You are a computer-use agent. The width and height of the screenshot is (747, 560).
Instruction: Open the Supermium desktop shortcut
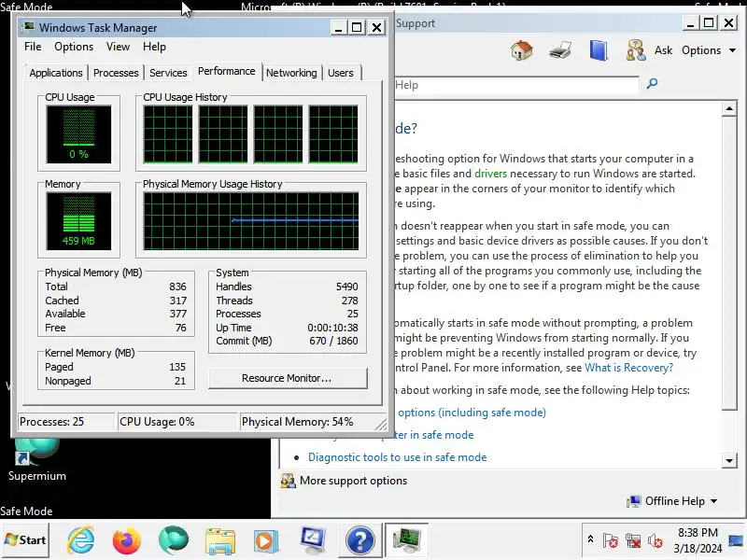(36, 459)
